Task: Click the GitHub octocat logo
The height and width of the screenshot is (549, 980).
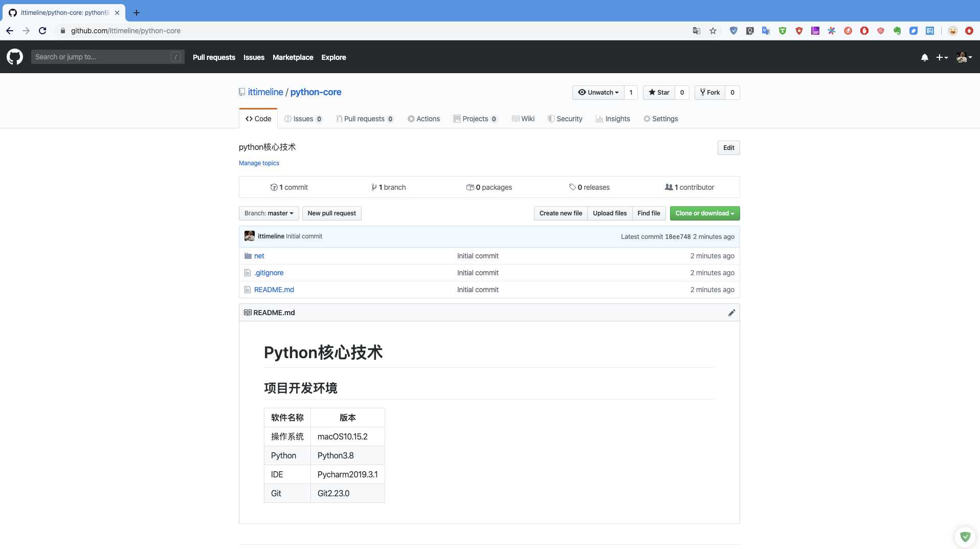Action: pos(15,57)
